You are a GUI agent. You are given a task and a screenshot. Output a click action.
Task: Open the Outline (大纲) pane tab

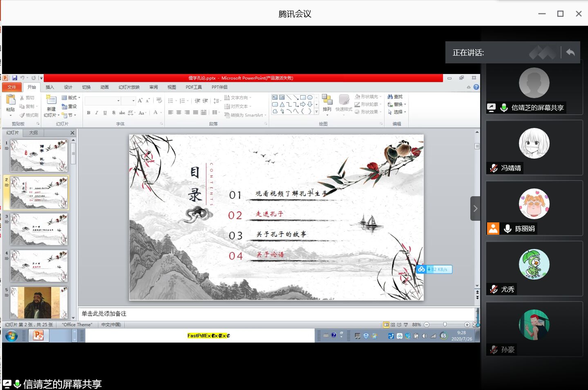(x=34, y=133)
